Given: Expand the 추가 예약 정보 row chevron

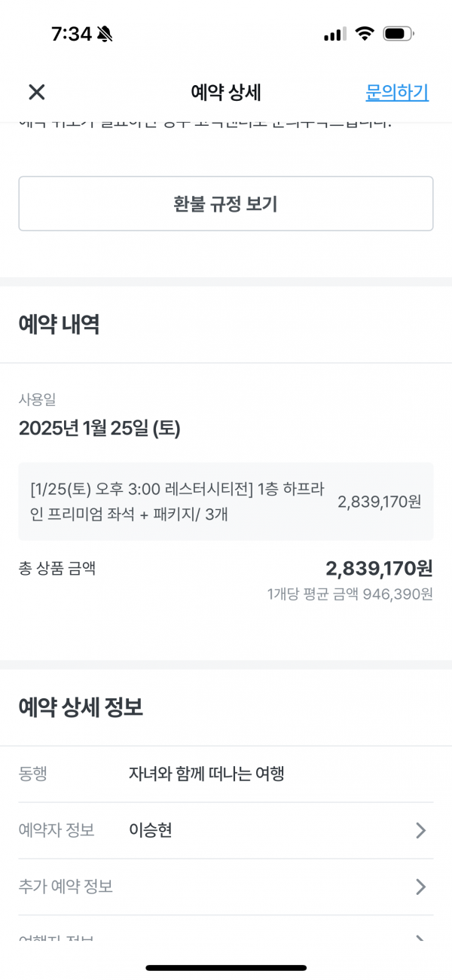Looking at the screenshot, I should (x=420, y=887).
